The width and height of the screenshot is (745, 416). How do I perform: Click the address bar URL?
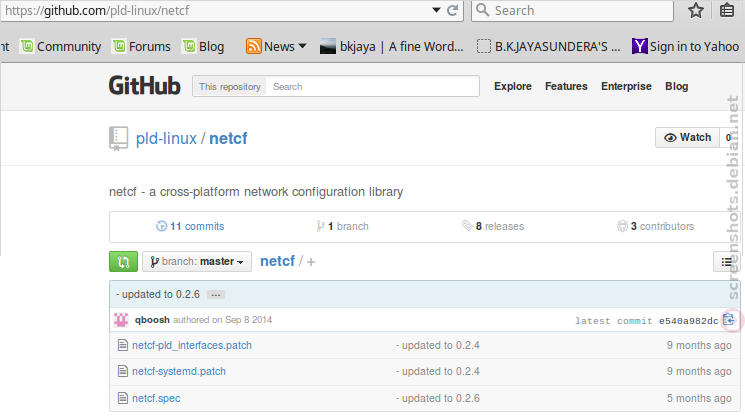coord(97,10)
